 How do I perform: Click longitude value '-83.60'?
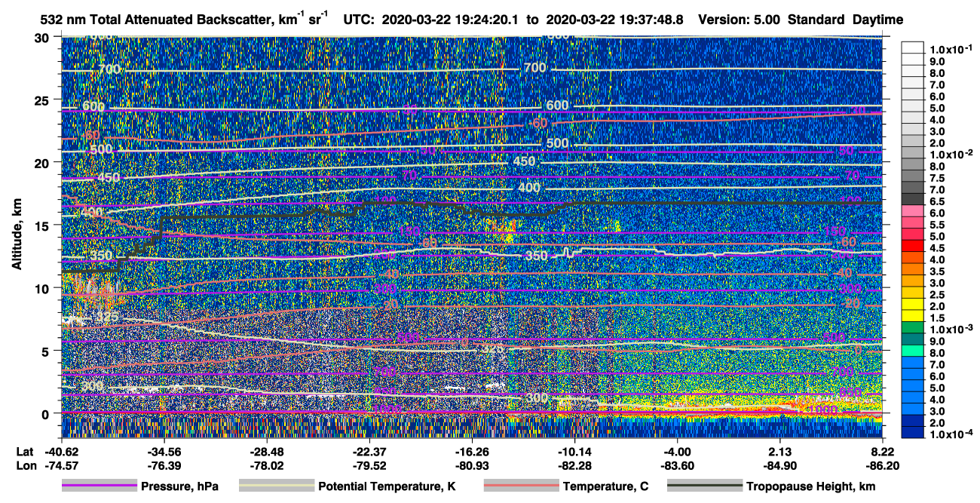click(678, 466)
